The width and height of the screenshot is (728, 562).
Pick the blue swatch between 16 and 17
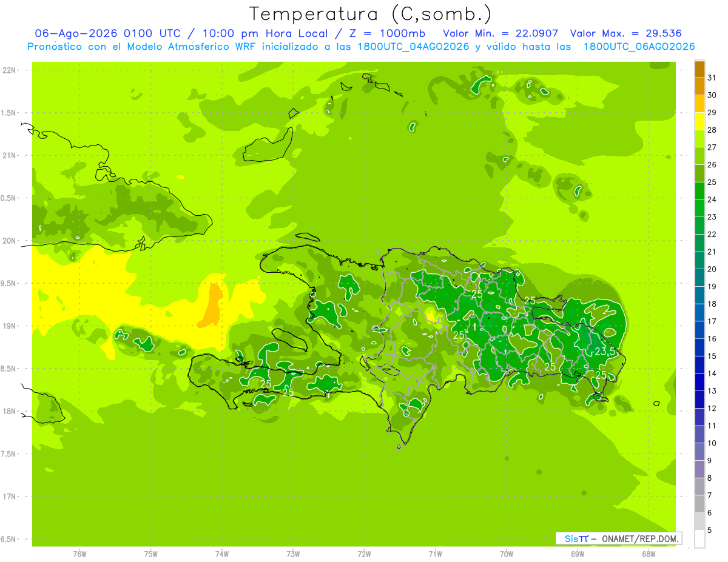click(699, 330)
